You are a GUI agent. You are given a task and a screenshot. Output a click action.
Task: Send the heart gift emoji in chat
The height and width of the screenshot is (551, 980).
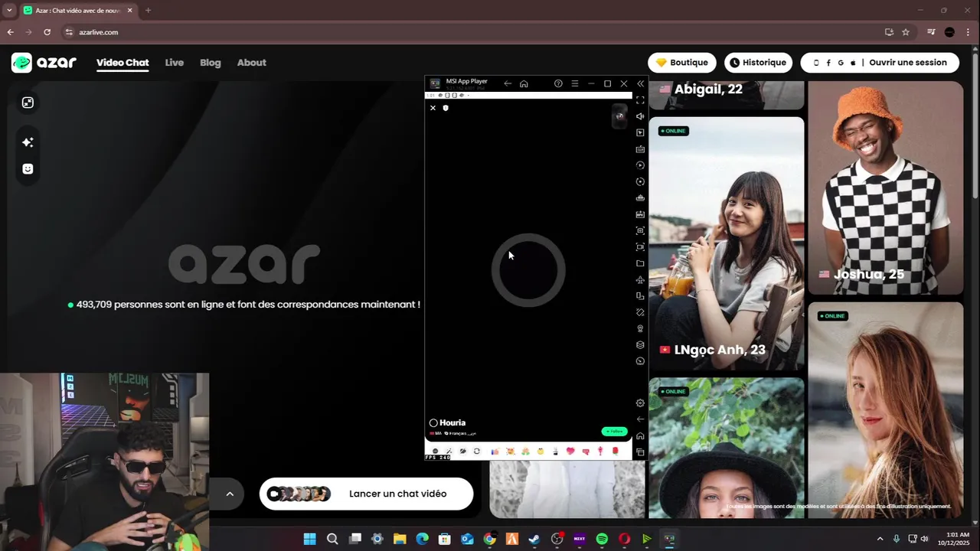[570, 452]
